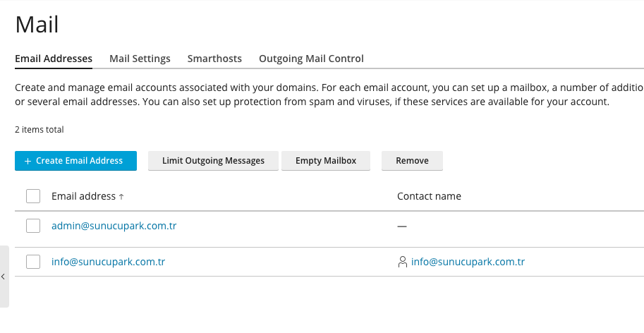Tick the select-all checkbox in the table header
Viewport: 644px width, 333px height.
point(33,196)
